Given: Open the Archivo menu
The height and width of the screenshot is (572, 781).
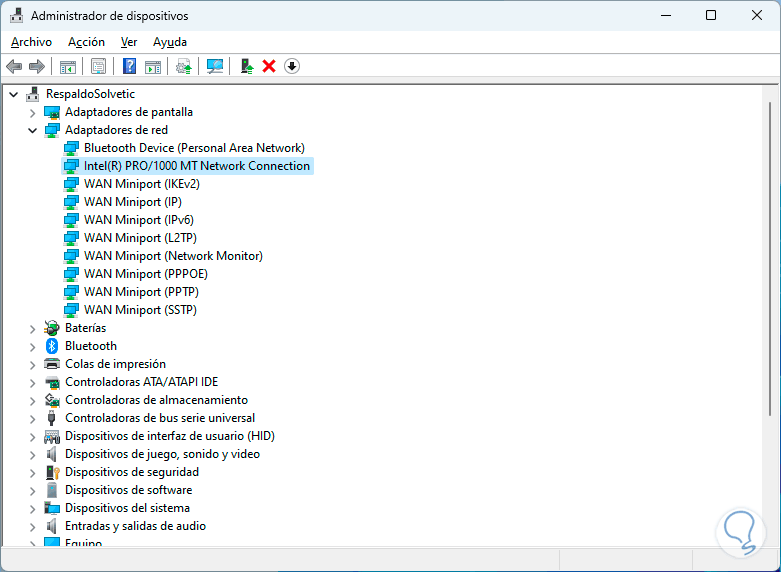Looking at the screenshot, I should 31,42.
